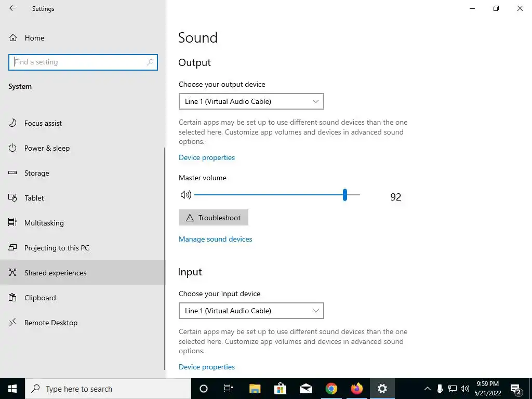Image resolution: width=532 pixels, height=399 pixels.
Task: Go back using the Settings back arrow
Action: click(12, 8)
